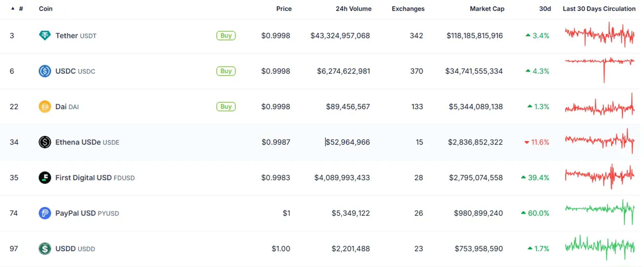This screenshot has height=267, width=644.
Task: Click the Ethena USDe coin logo icon
Action: (45, 142)
